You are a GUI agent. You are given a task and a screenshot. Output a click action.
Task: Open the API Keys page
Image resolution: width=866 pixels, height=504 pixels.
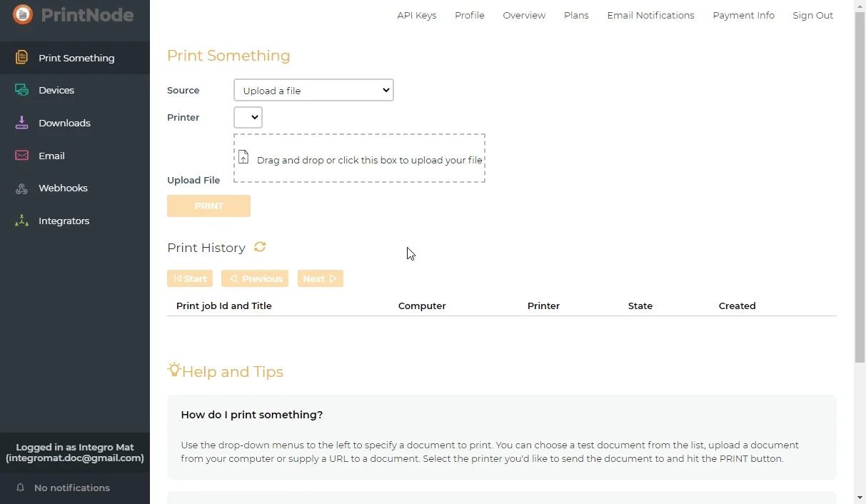coord(417,15)
